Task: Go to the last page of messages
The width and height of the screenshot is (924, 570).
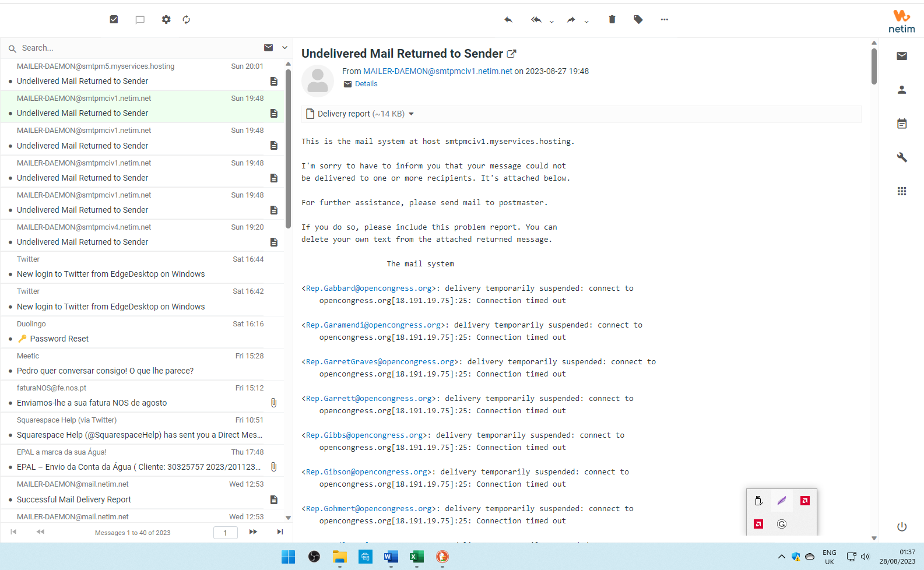Action: click(x=280, y=532)
